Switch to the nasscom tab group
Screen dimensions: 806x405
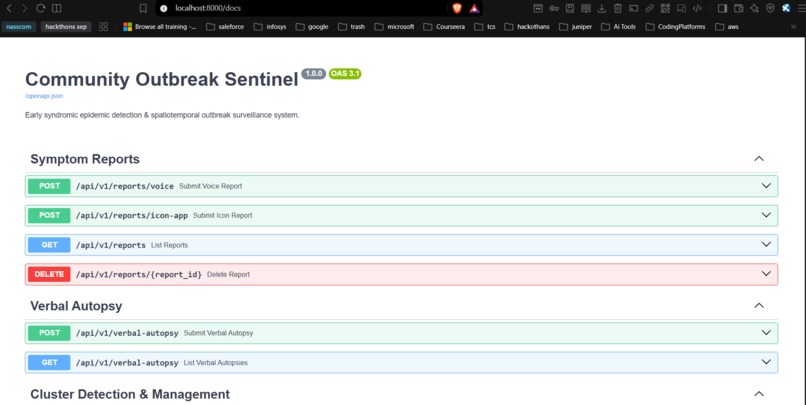point(19,27)
